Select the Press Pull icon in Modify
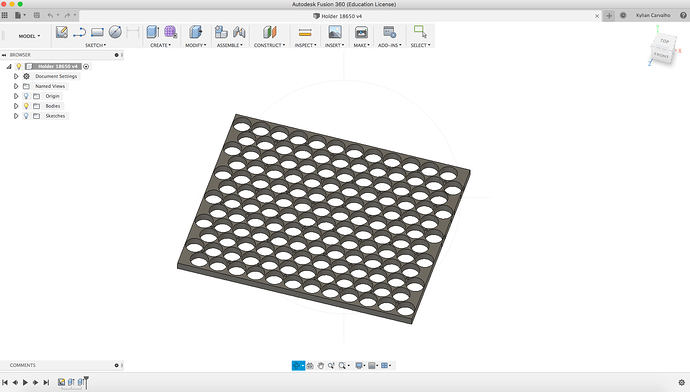 coord(195,32)
